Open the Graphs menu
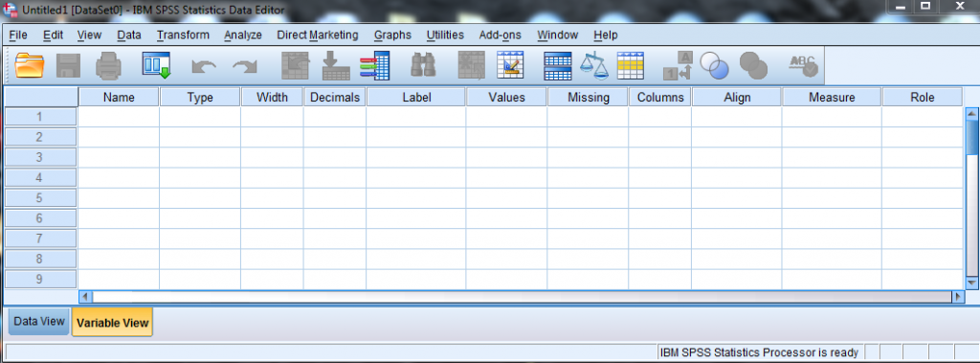 [x=392, y=35]
